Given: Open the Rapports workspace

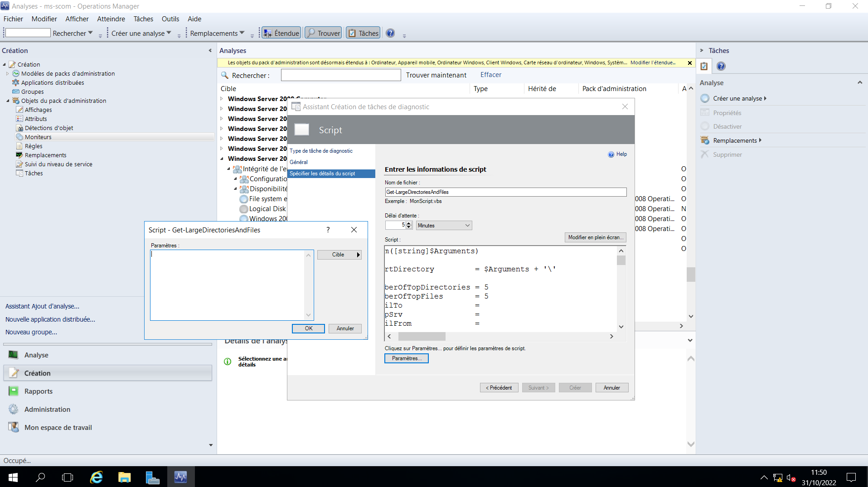Looking at the screenshot, I should click(38, 391).
